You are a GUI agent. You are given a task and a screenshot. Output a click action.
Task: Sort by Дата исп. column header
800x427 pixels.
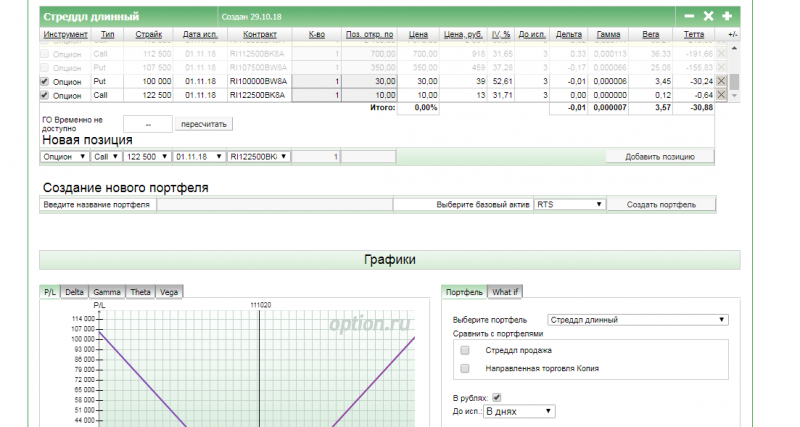pyautogui.click(x=200, y=34)
